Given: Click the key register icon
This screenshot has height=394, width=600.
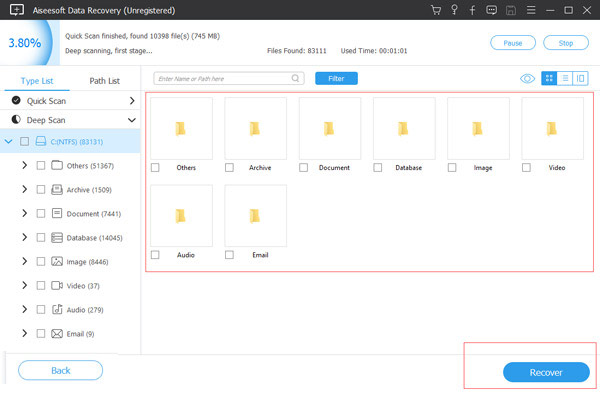Looking at the screenshot, I should pyautogui.click(x=454, y=10).
